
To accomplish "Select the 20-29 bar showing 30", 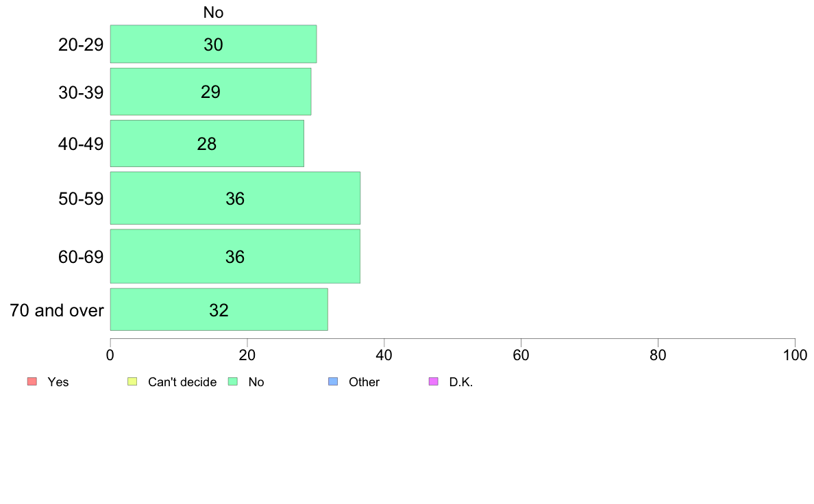I will pos(213,44).
